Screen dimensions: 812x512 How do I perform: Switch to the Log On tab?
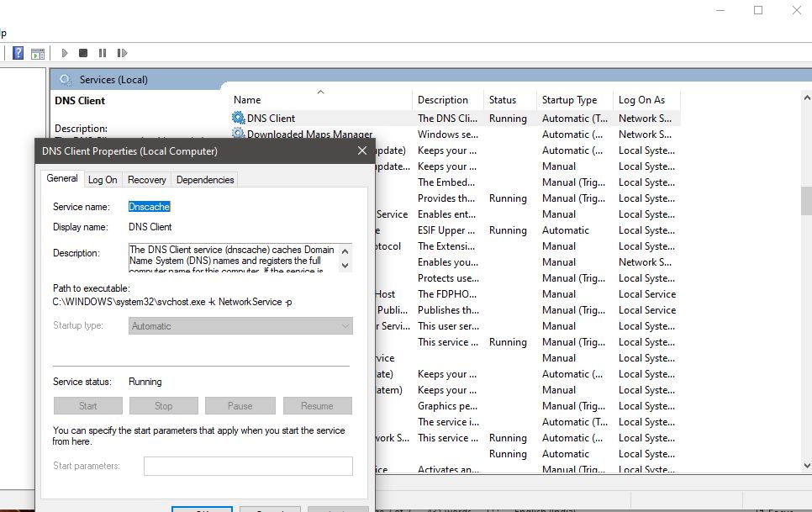tap(103, 180)
